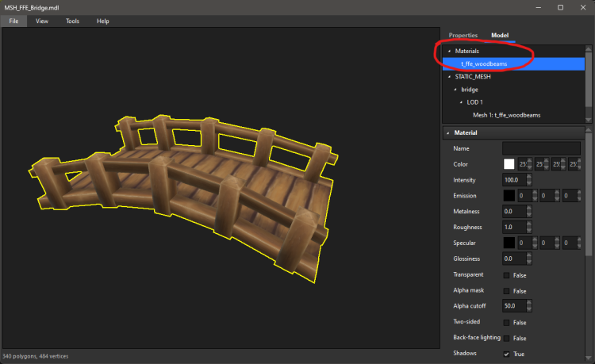This screenshot has height=364, width=595.
Task: Enable the Alpha mask checkbox
Action: [x=507, y=291]
